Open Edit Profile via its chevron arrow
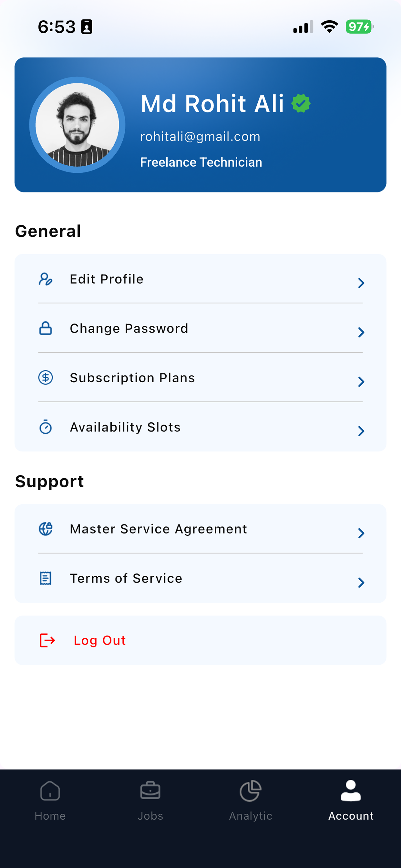The height and width of the screenshot is (868, 401). pyautogui.click(x=361, y=283)
